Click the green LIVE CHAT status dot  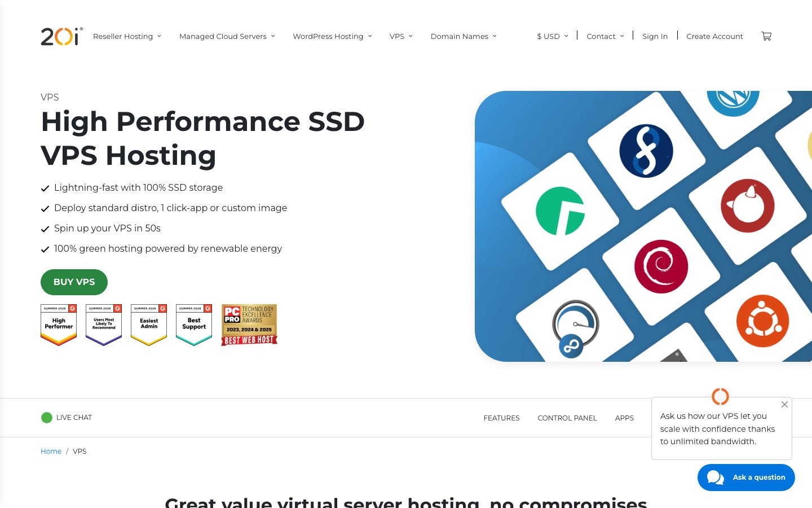47,418
